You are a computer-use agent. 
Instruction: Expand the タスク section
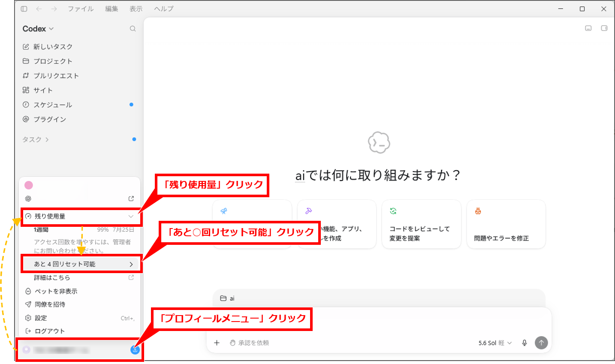click(36, 140)
